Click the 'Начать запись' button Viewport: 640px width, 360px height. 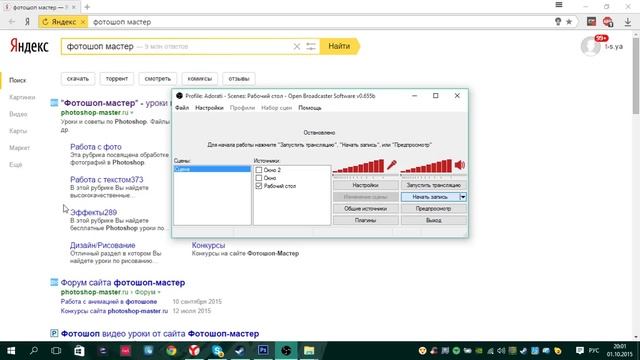[430, 197]
